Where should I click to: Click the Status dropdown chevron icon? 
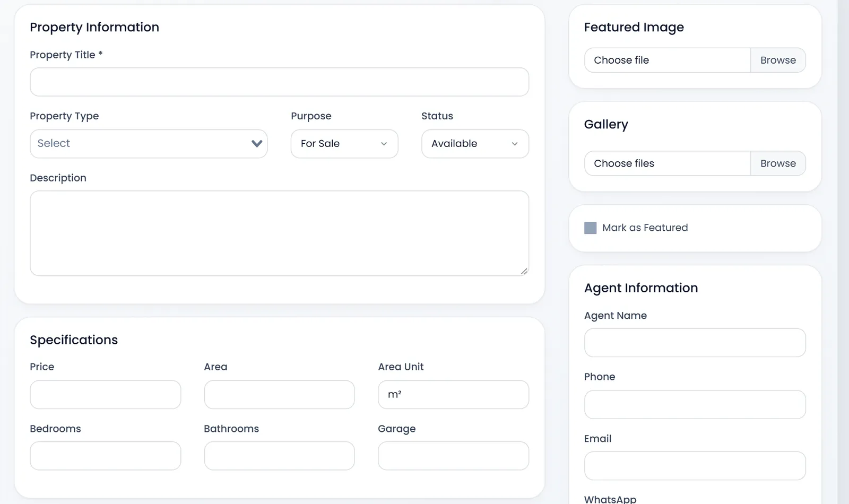pyautogui.click(x=514, y=144)
